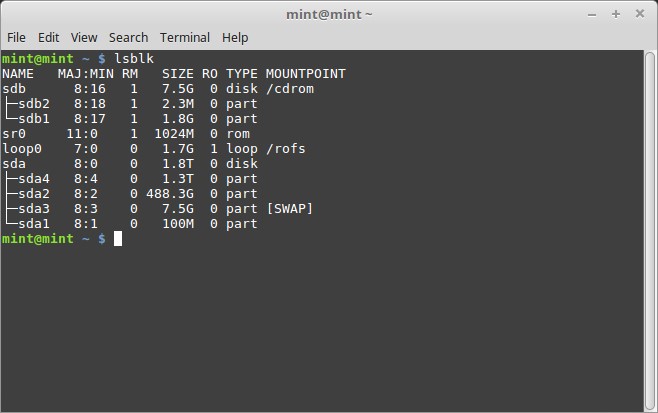The height and width of the screenshot is (413, 658).
Task: Open the File menu
Action: [x=16, y=37]
